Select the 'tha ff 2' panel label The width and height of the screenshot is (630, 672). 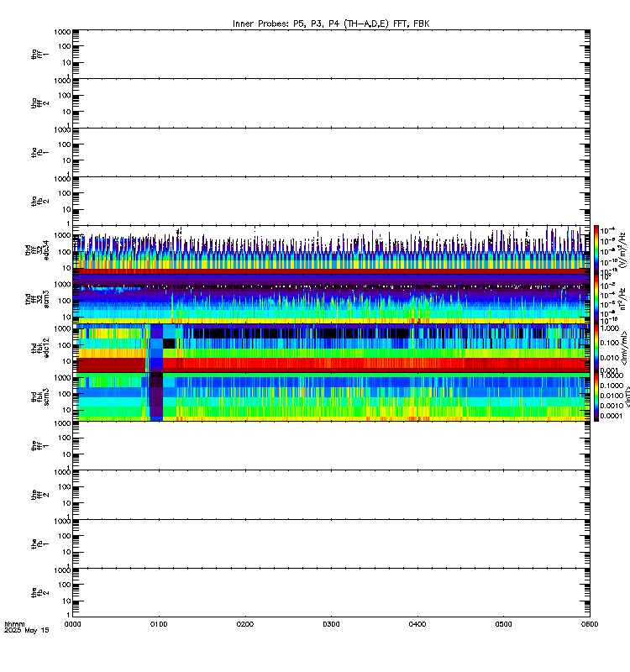(39, 102)
